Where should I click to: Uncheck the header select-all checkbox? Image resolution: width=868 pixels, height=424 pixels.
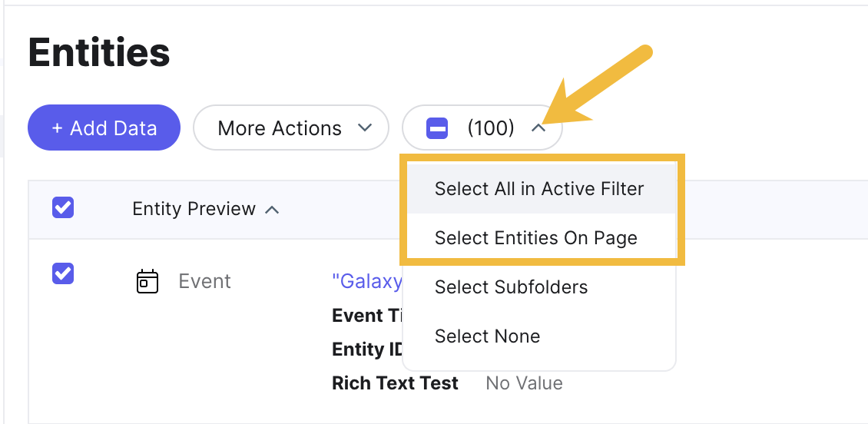(63, 207)
